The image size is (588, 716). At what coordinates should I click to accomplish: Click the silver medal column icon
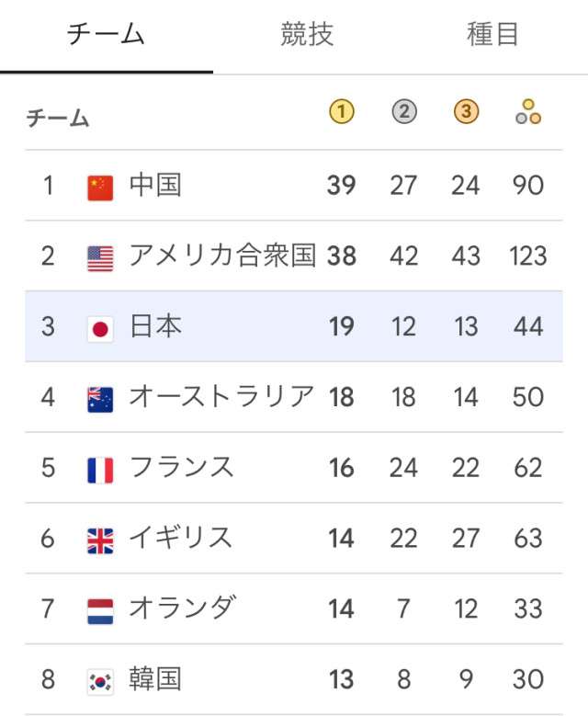[x=403, y=112]
